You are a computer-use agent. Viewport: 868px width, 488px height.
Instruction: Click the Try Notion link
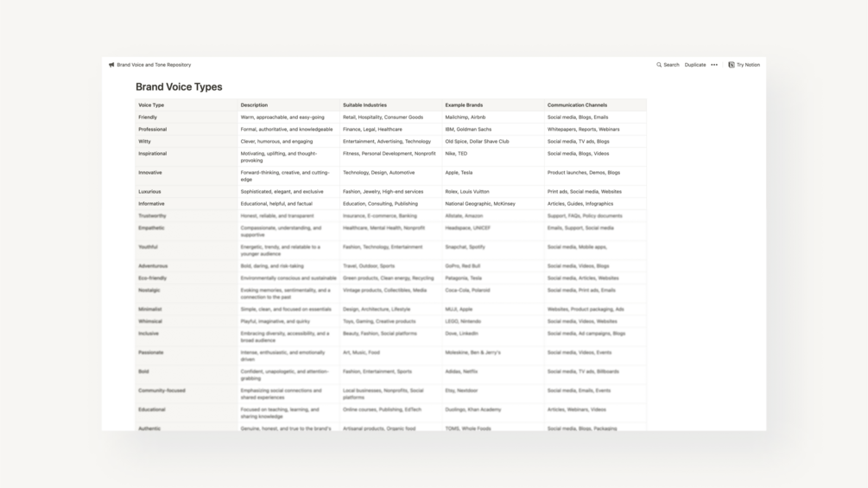pyautogui.click(x=748, y=65)
